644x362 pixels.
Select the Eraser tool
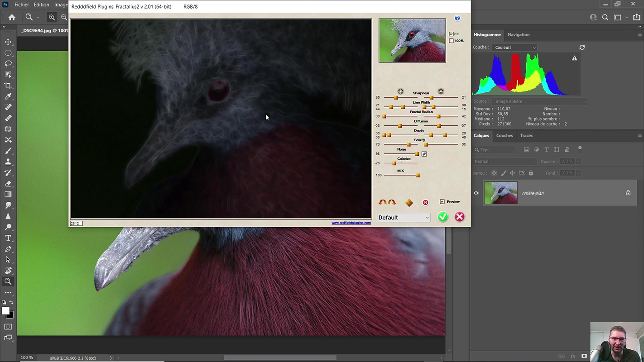tap(8, 184)
